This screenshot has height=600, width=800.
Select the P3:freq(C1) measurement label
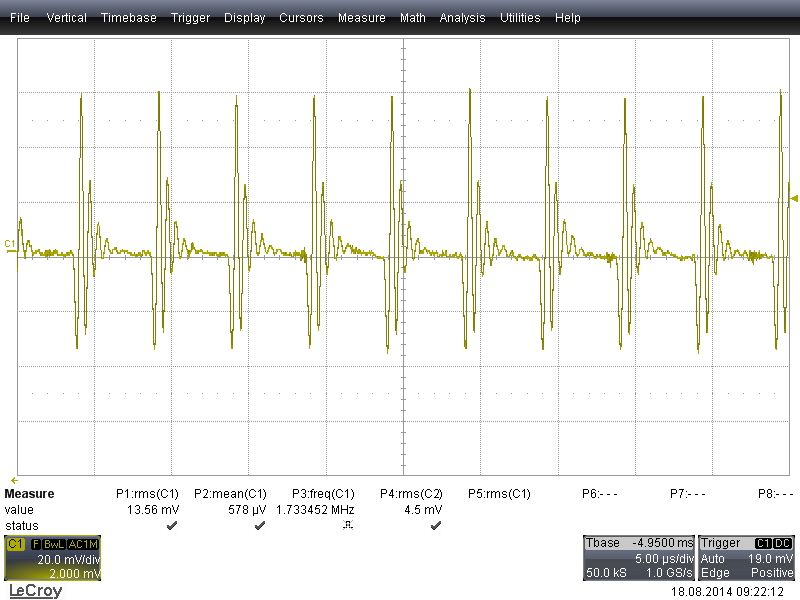pos(323,494)
